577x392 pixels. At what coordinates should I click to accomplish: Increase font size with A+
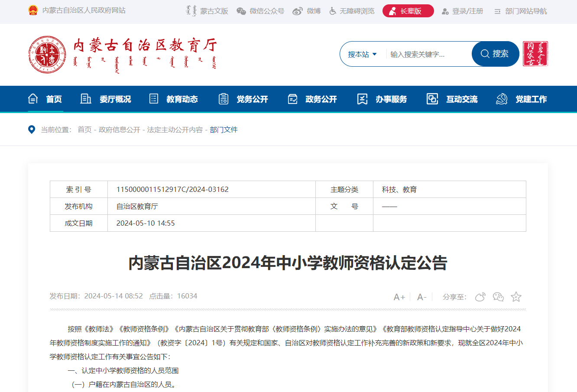tap(399, 297)
